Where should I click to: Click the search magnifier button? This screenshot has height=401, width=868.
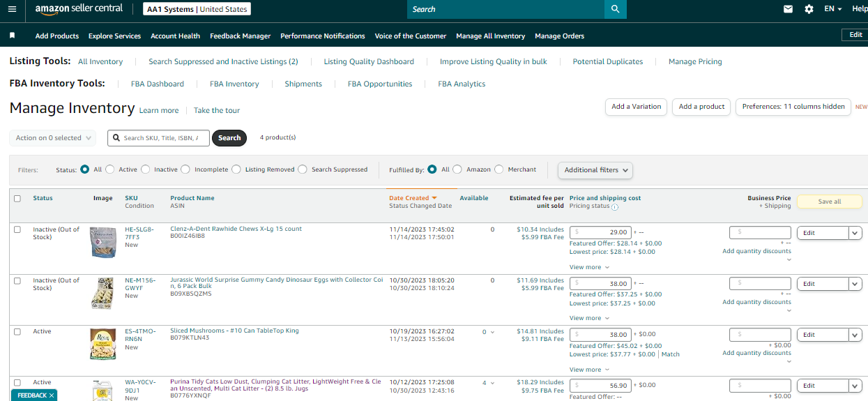615,9
